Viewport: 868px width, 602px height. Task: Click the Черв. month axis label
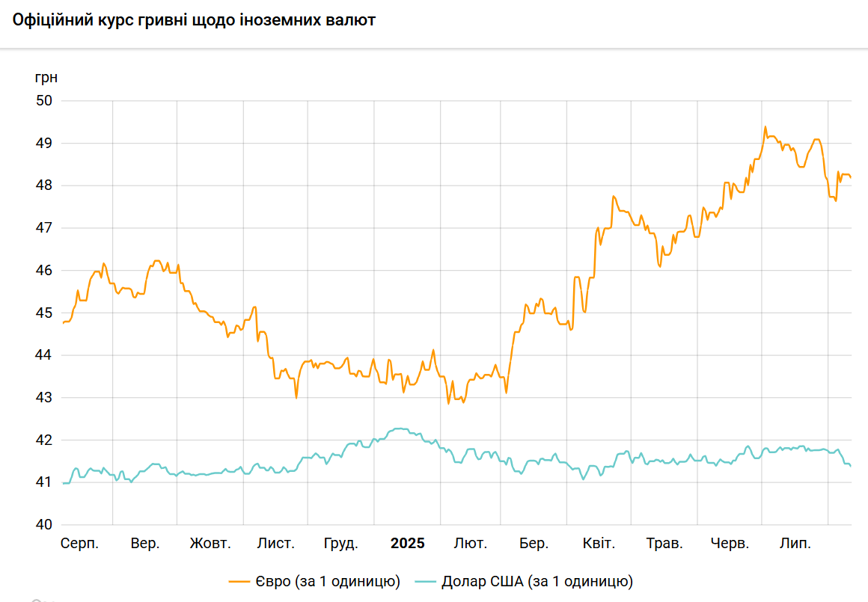(x=730, y=544)
